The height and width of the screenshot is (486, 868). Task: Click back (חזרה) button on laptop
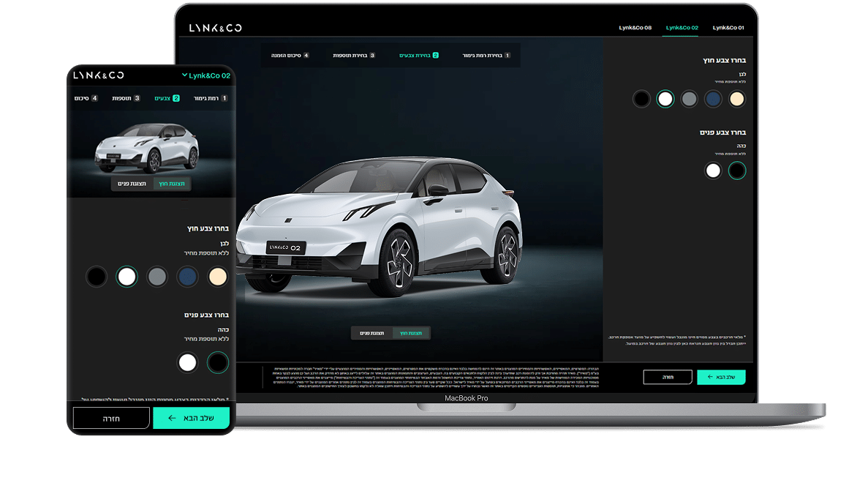point(668,378)
